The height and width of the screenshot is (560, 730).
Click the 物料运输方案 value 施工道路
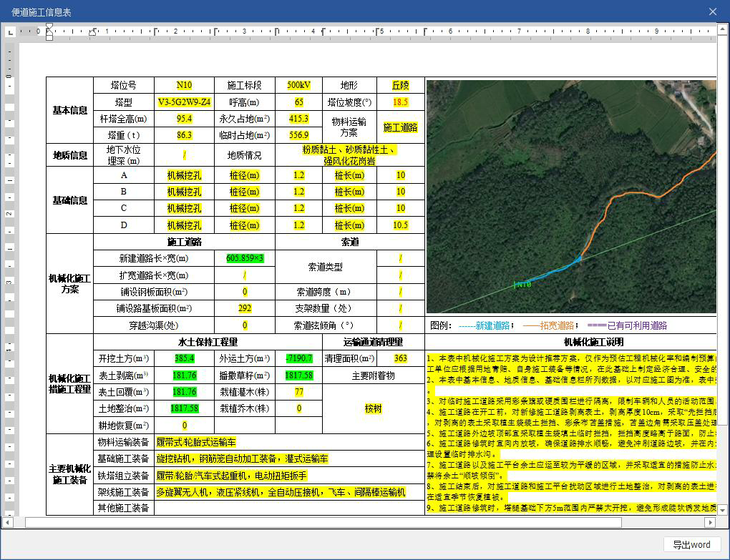coord(400,127)
